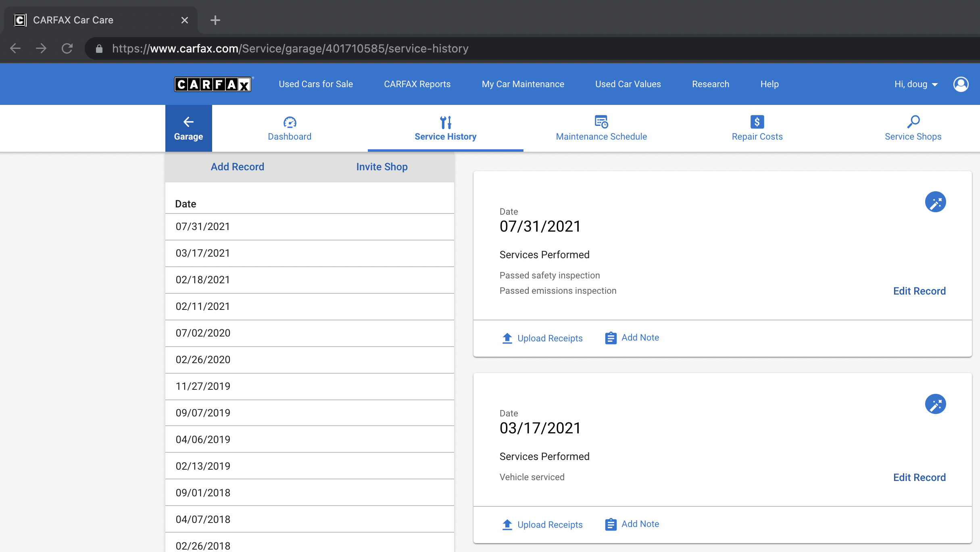Click the Dashboard gauge icon
Viewport: 980px width, 552px height.
tap(290, 122)
